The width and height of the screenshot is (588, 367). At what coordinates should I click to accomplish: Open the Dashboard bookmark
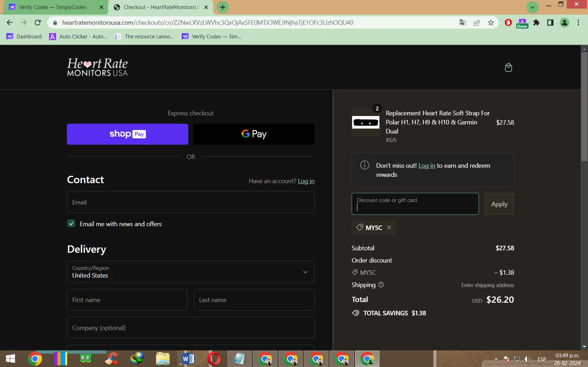24,36
